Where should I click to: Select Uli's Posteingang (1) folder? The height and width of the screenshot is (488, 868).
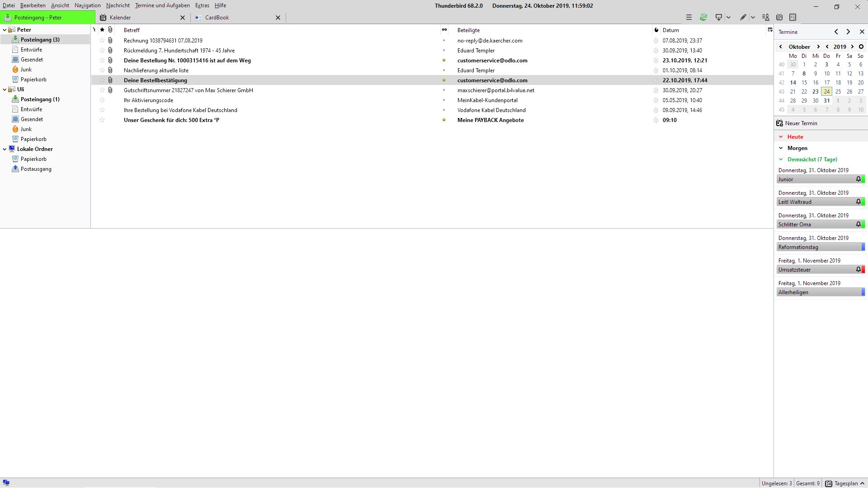coord(40,99)
